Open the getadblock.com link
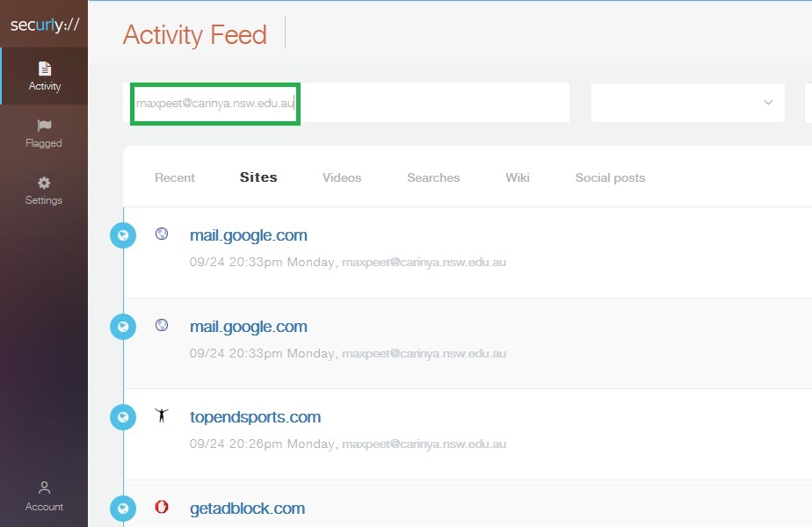 click(x=247, y=509)
